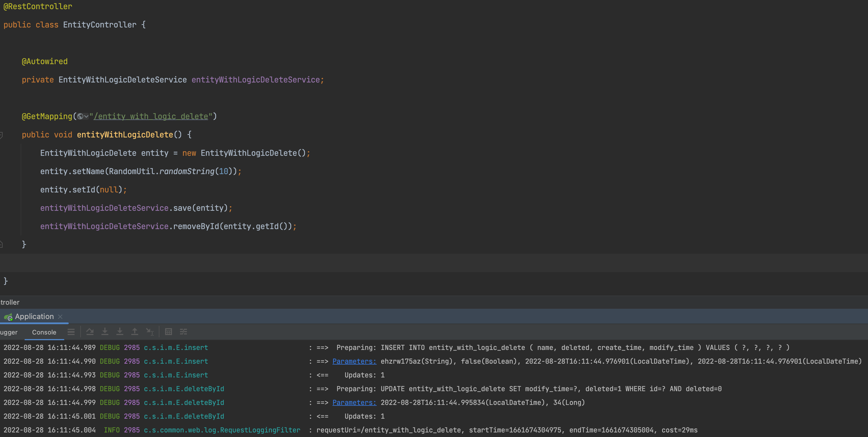Click the method end fold marker
Screen dimensions: 868x437
click(1, 245)
